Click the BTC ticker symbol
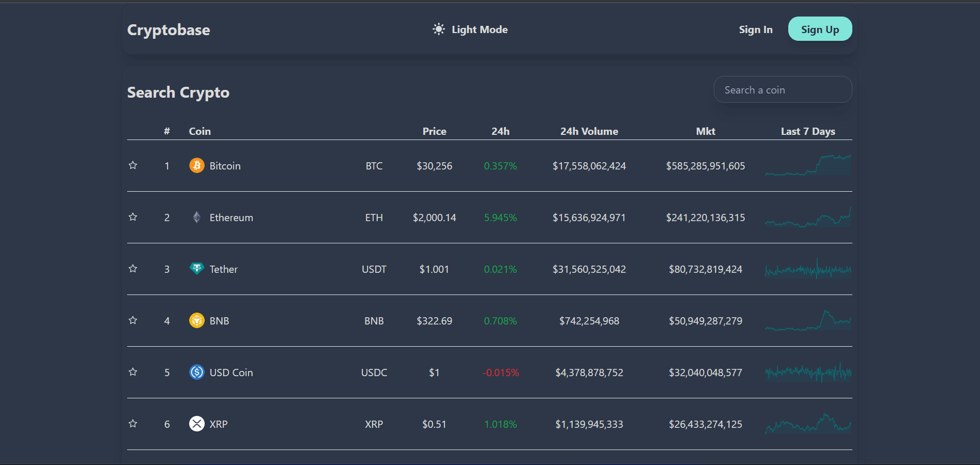The image size is (980, 465). click(374, 166)
